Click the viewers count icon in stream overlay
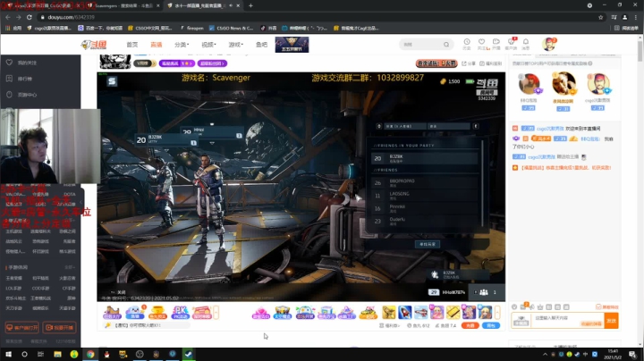Screen dimensions: 644x361 (484, 292)
